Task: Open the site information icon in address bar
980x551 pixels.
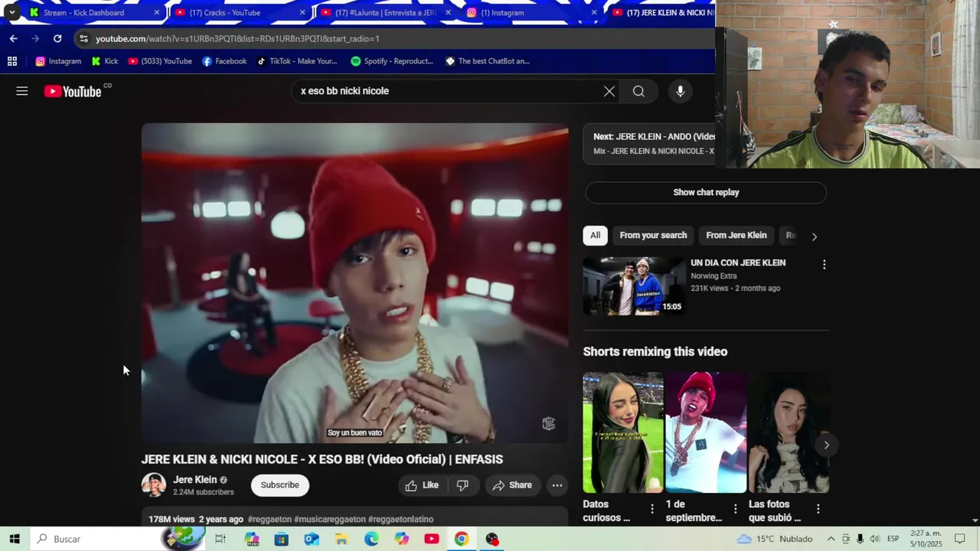Action: (x=83, y=38)
